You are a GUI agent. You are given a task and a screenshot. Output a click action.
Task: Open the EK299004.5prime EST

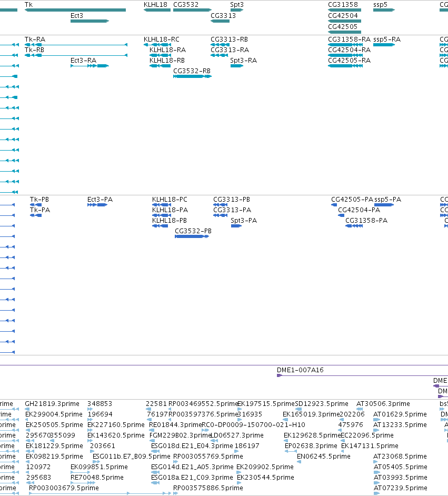coord(28,420)
